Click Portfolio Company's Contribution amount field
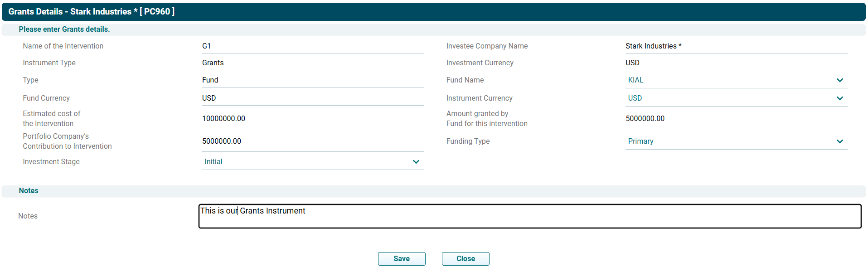The height and width of the screenshot is (272, 868). click(x=312, y=141)
